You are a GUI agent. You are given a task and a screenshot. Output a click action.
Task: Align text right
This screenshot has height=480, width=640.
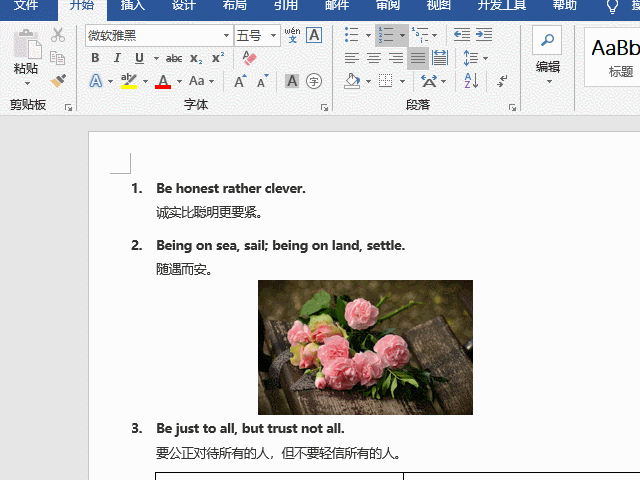(396, 58)
